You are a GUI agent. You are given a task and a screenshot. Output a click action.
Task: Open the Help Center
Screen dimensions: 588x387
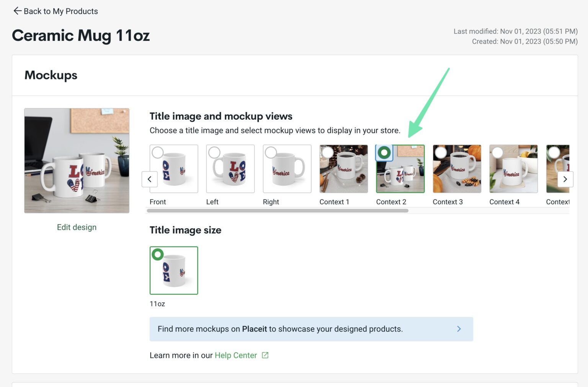(236, 355)
